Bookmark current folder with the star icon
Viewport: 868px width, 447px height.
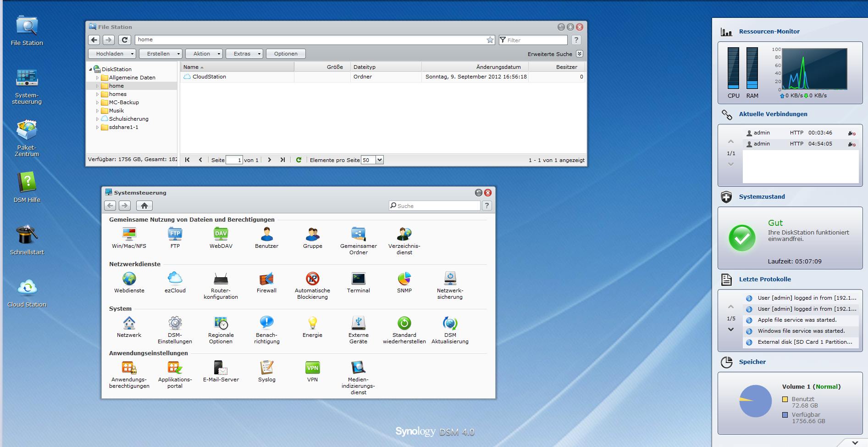490,40
